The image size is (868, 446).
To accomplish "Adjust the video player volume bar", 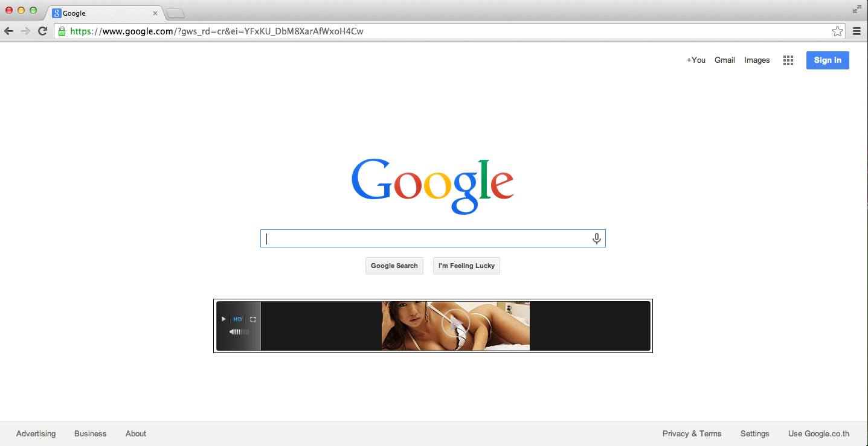I will (x=239, y=332).
